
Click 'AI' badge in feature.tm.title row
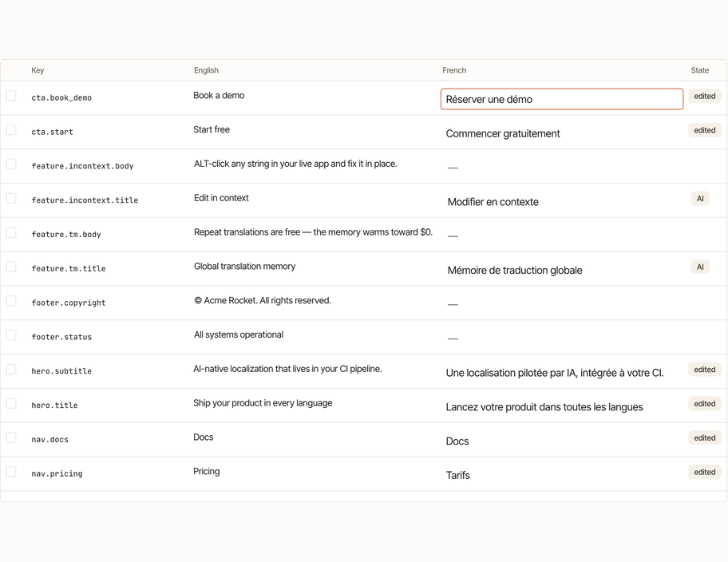coord(700,267)
